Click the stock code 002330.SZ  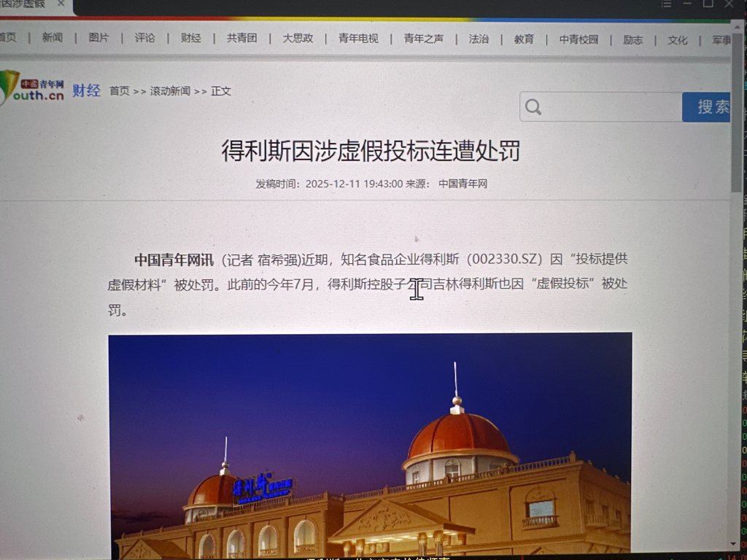pos(504,259)
